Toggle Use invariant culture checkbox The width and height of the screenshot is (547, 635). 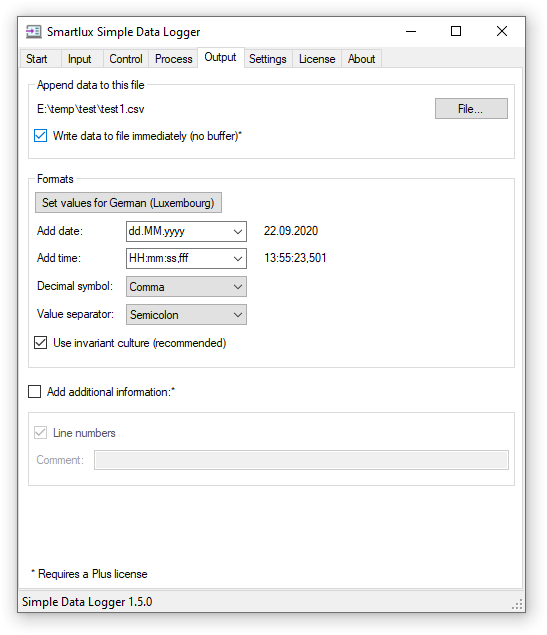[x=40, y=343]
